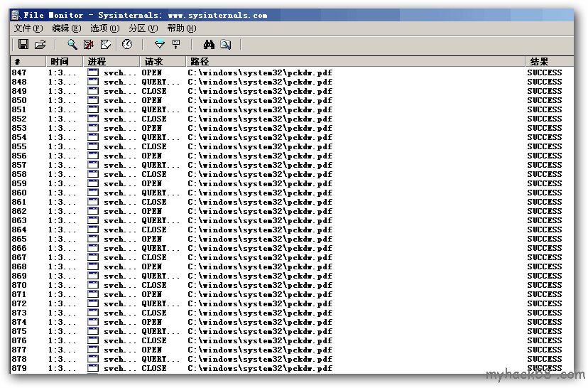Image resolution: width=588 pixels, height=388 pixels.
Task: Click SUCCESS result in row 852
Action: point(545,119)
